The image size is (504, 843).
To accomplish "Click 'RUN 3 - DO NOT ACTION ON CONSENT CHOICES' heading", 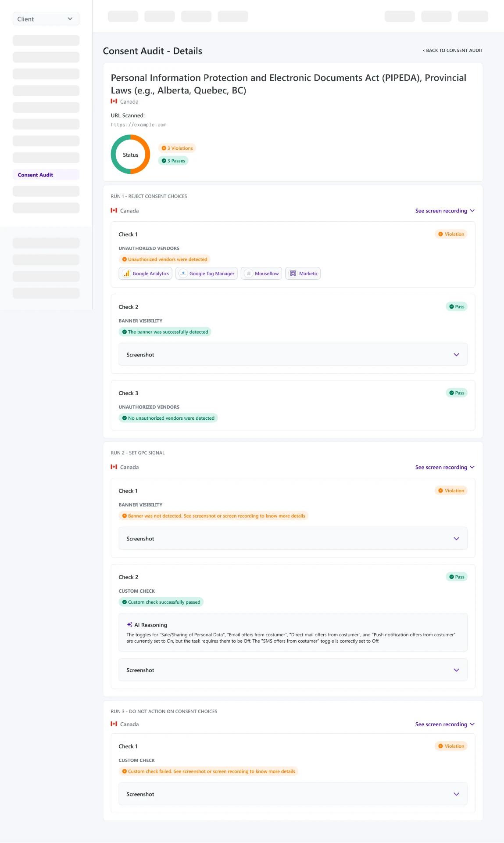I will click(x=164, y=711).
